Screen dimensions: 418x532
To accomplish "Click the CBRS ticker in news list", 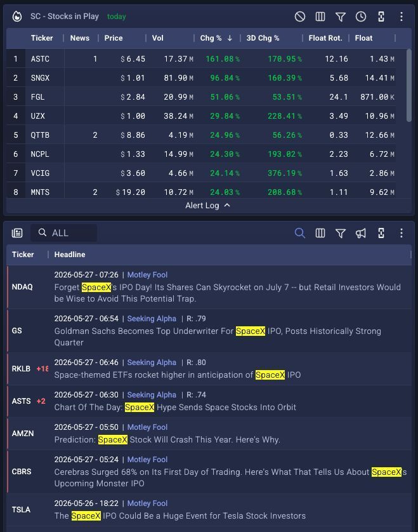I will 22,472.
